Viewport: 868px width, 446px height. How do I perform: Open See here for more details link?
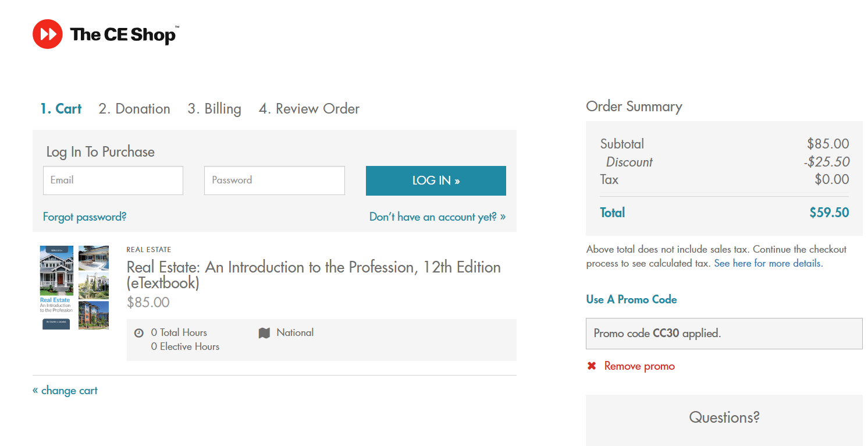pyautogui.click(x=767, y=263)
